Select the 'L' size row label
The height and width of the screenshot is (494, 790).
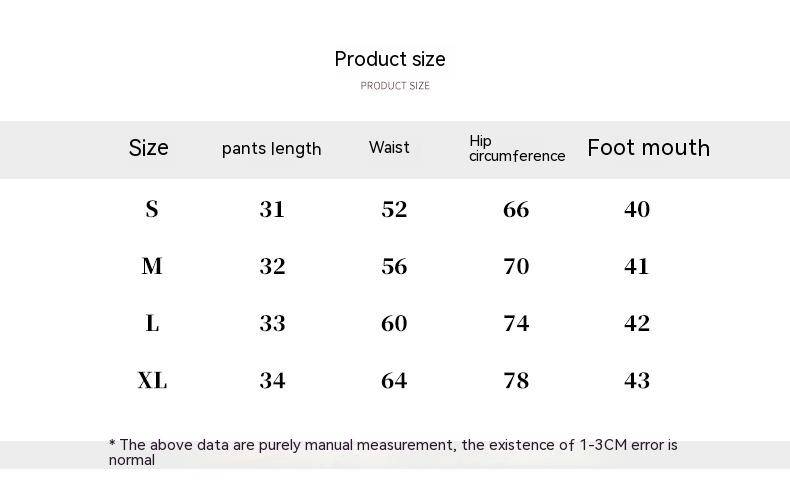152,323
